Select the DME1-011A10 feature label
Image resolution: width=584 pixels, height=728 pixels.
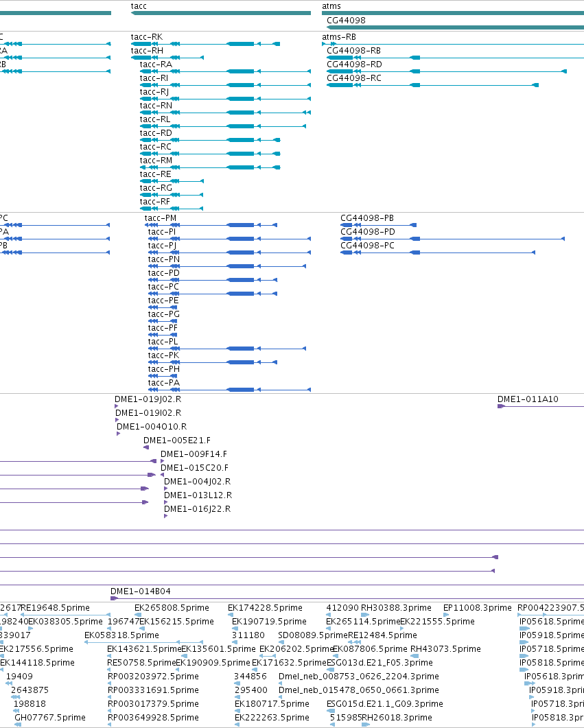pyautogui.click(x=528, y=399)
